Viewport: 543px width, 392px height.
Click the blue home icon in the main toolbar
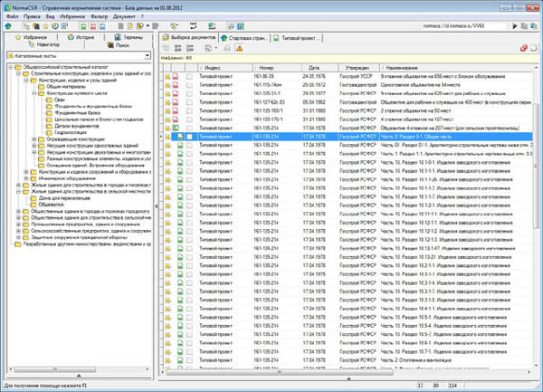9,26
